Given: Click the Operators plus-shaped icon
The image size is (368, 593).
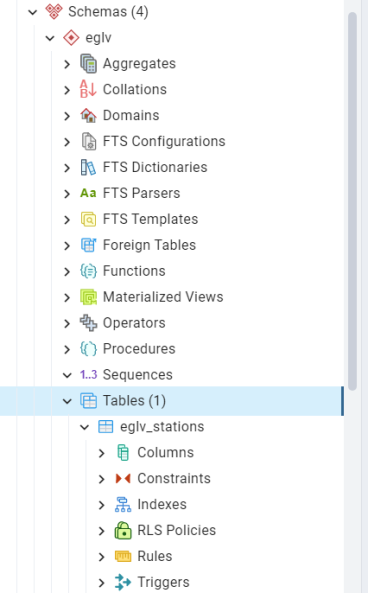Looking at the screenshot, I should [x=89, y=323].
